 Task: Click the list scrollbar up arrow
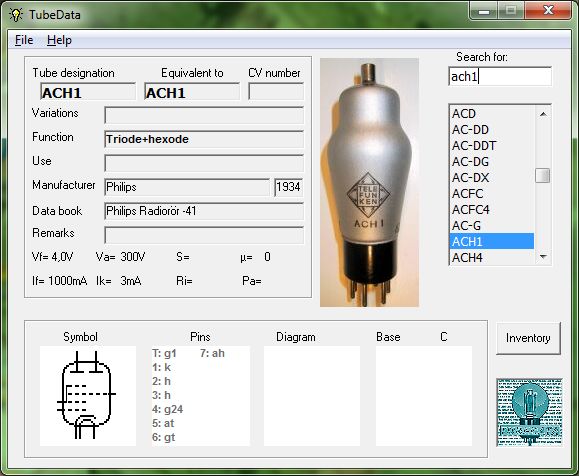(x=543, y=114)
